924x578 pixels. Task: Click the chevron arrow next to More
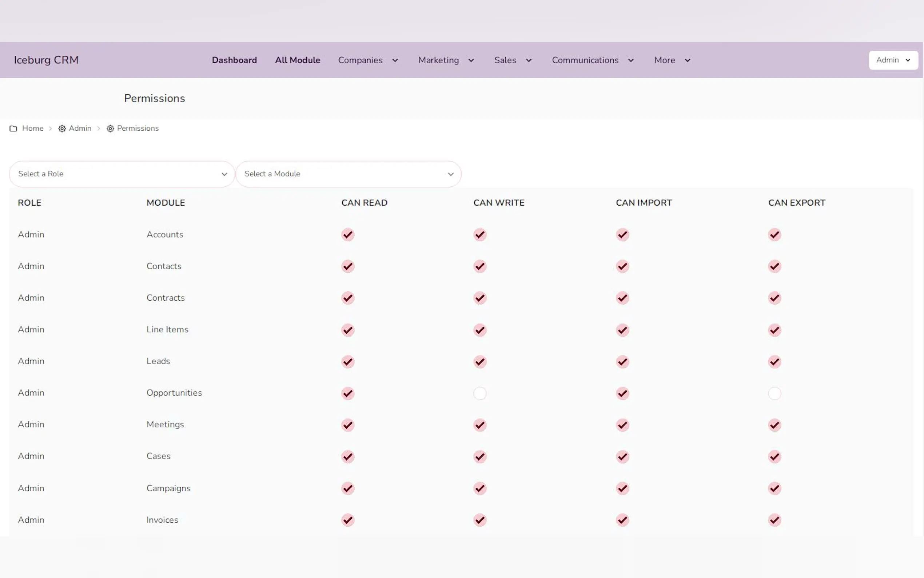point(687,60)
